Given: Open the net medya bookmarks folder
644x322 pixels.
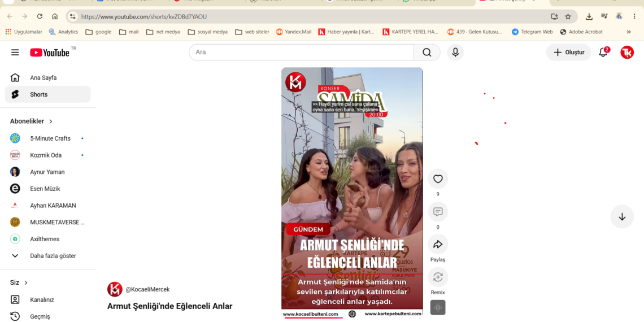Looking at the screenshot, I should pyautogui.click(x=163, y=32).
